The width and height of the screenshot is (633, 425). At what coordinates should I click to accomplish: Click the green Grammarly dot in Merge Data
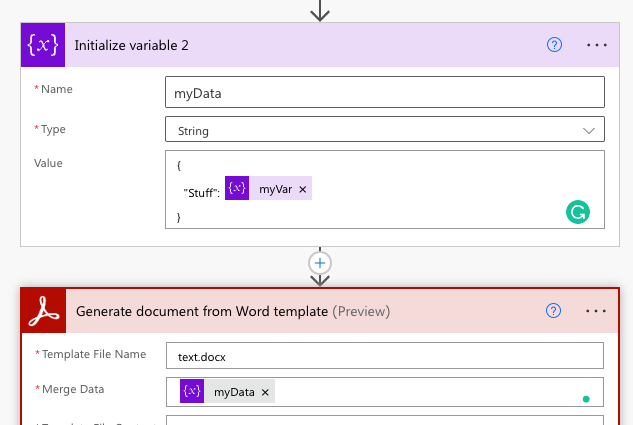[x=586, y=399]
